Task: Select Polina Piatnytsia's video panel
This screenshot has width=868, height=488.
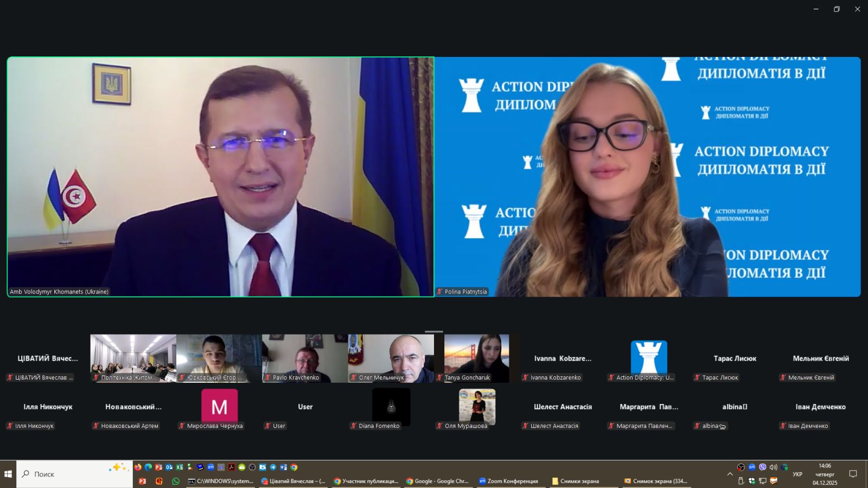Action: click(x=648, y=177)
